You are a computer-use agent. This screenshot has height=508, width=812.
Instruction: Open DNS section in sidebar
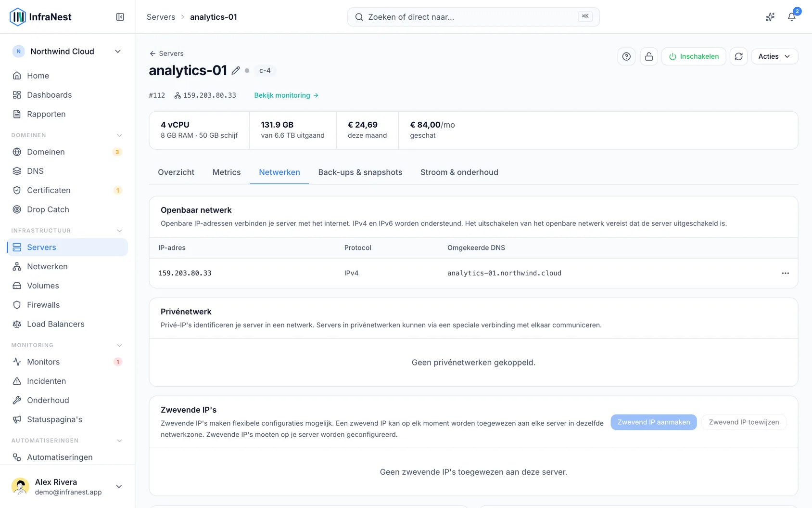click(67, 171)
